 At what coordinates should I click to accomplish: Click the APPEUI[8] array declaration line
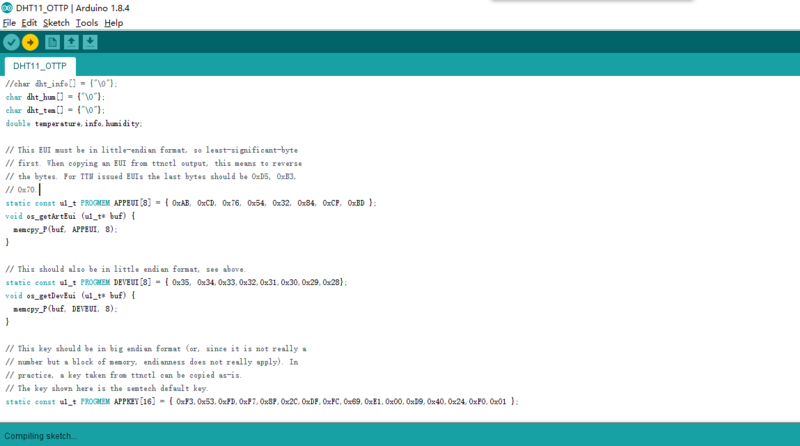click(x=191, y=203)
